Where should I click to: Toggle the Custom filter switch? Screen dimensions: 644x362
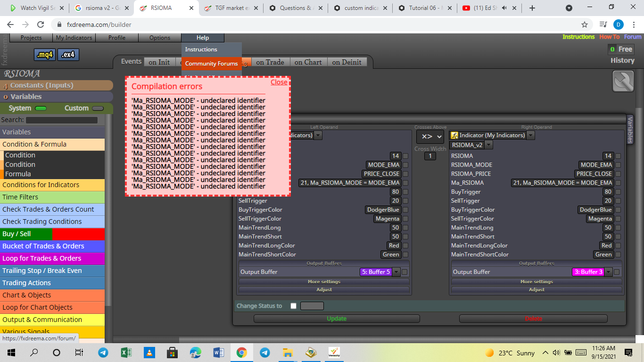(x=98, y=108)
